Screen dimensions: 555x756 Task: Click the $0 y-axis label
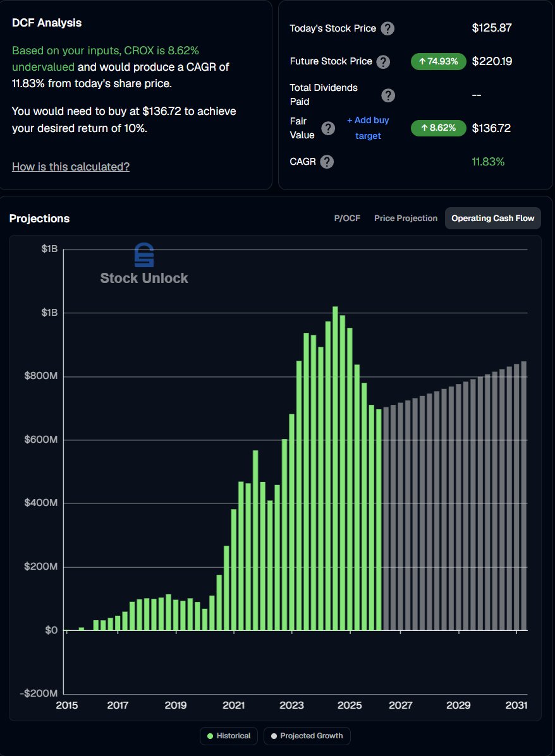click(51, 630)
